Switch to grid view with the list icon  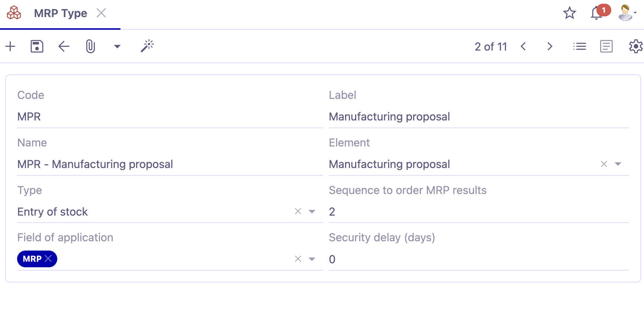point(580,46)
